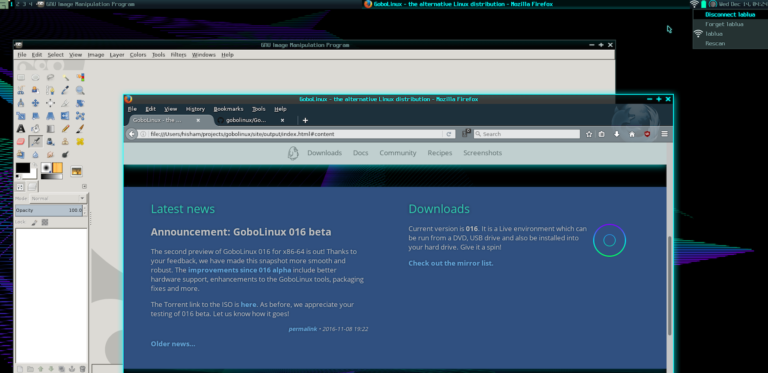Select the Bucket Fill tool

coord(35,129)
